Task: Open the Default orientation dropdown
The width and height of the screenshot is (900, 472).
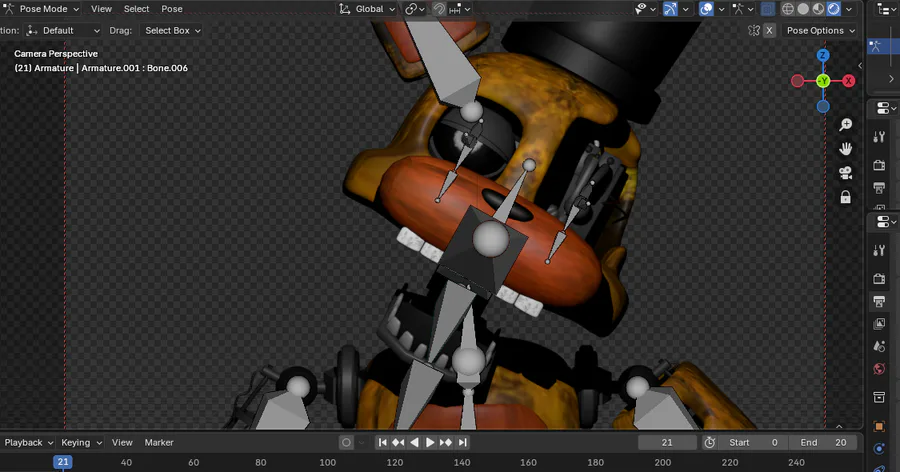Action: [63, 30]
